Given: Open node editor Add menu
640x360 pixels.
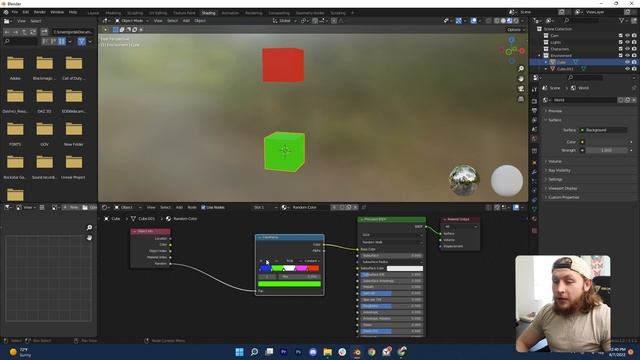Looking at the screenshot, I should click(x=179, y=207).
